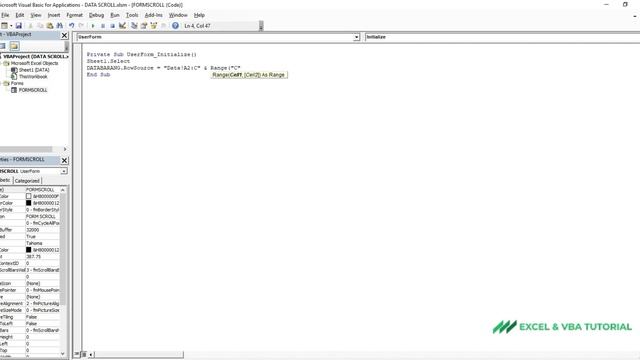Viewport: 640px width, 360px height.
Task: Click the white BackColor swatch in properties
Action: click(29, 196)
